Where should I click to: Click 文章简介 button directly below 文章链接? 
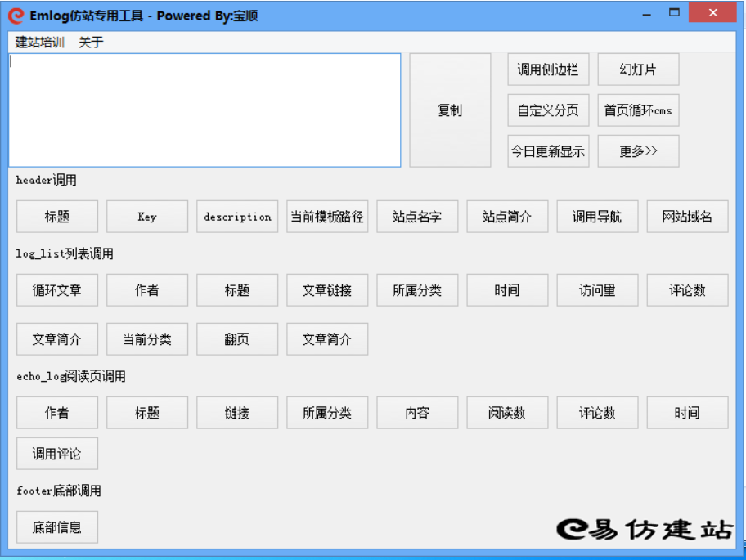pos(327,339)
